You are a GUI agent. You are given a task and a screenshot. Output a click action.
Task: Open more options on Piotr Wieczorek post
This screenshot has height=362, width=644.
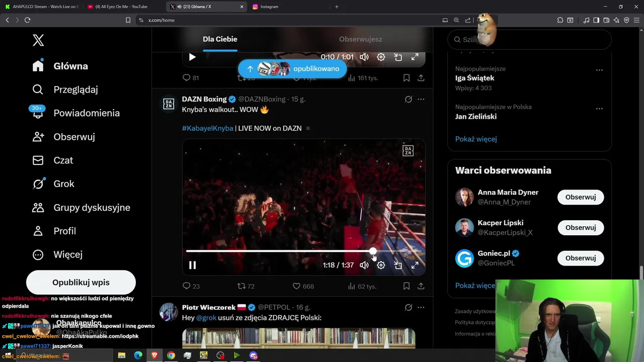[421, 307]
